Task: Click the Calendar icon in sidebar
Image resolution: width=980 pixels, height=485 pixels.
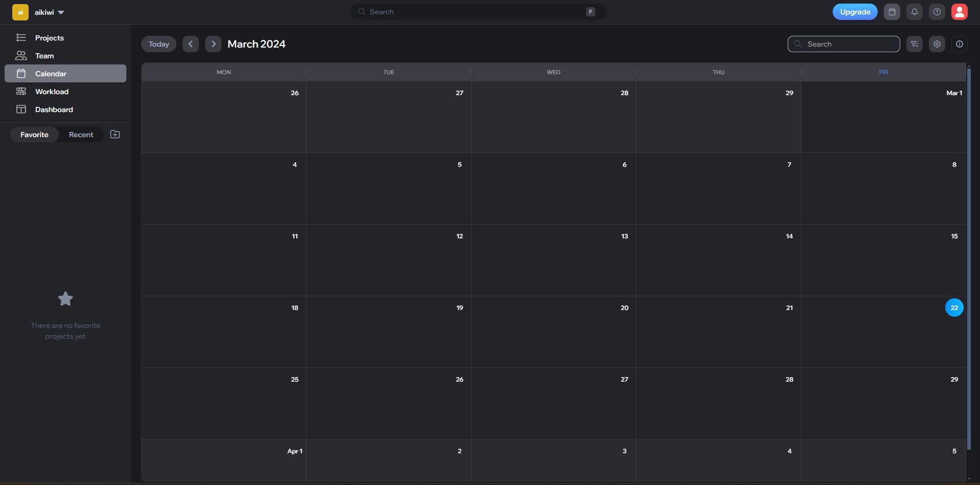Action: coord(21,74)
